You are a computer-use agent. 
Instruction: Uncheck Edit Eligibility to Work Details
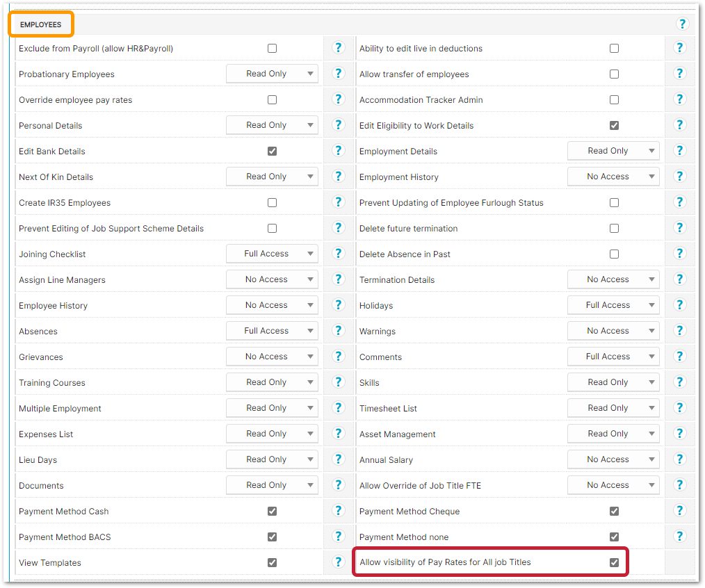pyautogui.click(x=614, y=126)
